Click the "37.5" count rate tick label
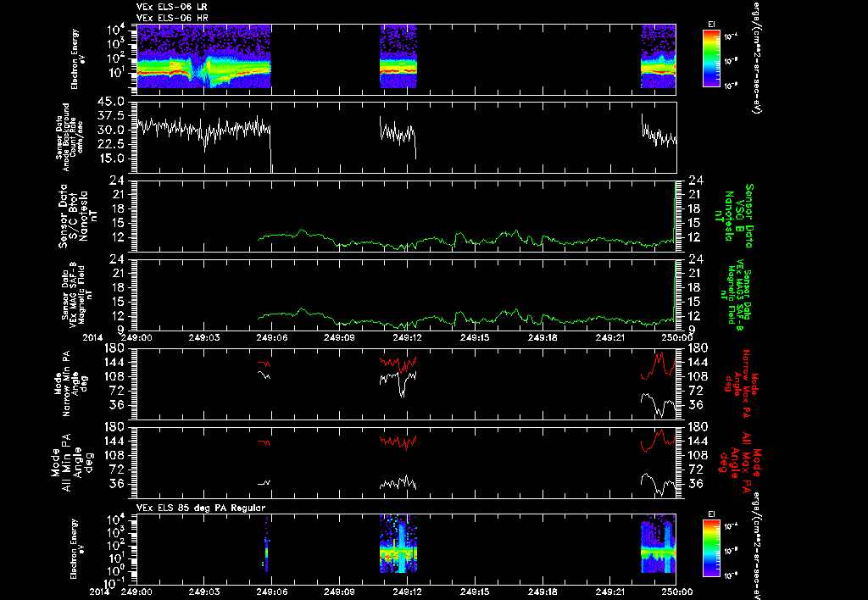 click(113, 116)
